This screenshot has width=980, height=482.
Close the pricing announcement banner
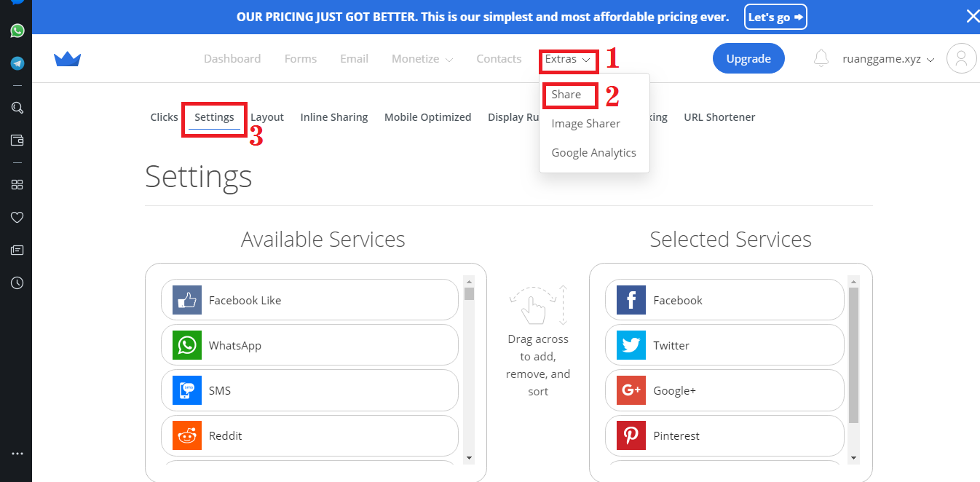[x=972, y=17]
